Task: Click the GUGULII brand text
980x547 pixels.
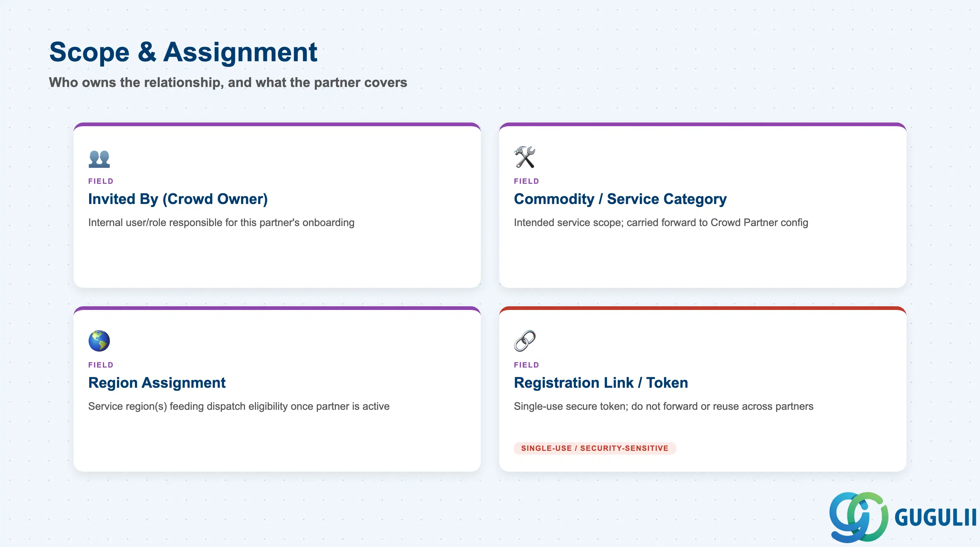Action: 936,517
